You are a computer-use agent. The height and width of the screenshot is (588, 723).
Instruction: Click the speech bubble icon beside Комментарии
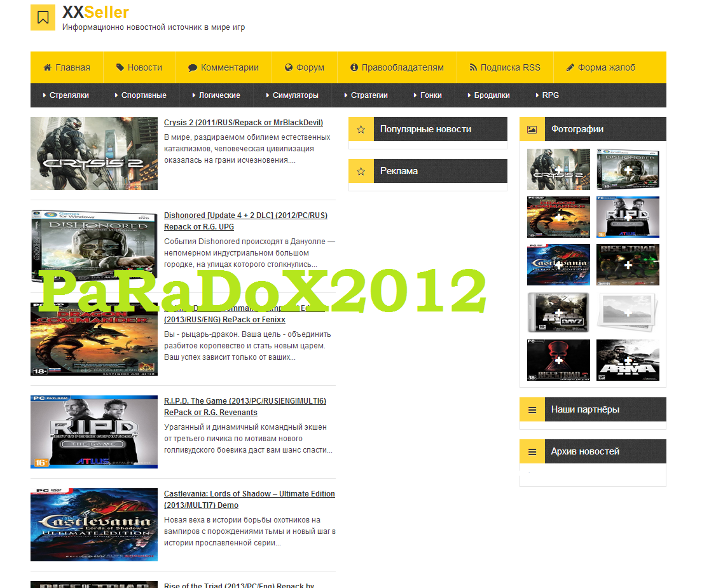(x=192, y=68)
